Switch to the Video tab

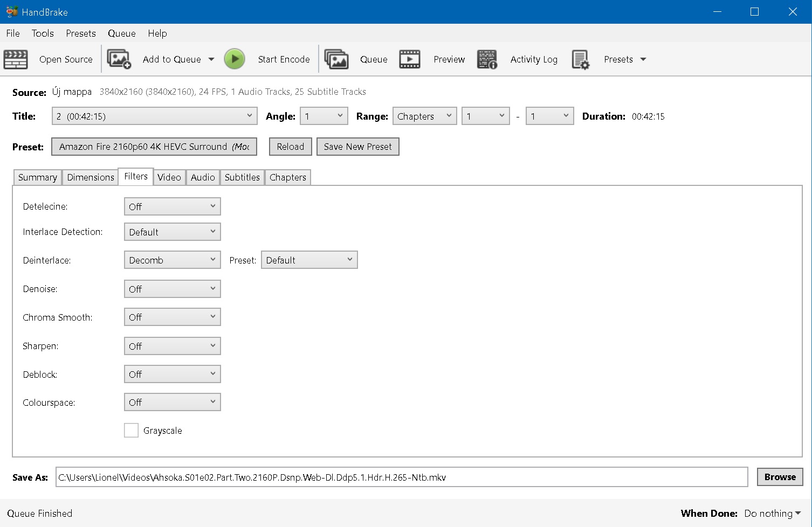point(169,177)
